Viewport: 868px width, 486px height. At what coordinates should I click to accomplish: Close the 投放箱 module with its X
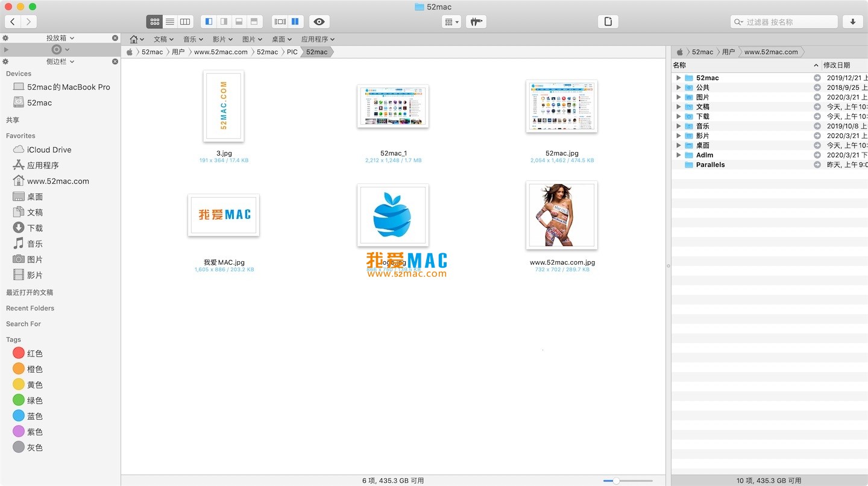click(115, 38)
